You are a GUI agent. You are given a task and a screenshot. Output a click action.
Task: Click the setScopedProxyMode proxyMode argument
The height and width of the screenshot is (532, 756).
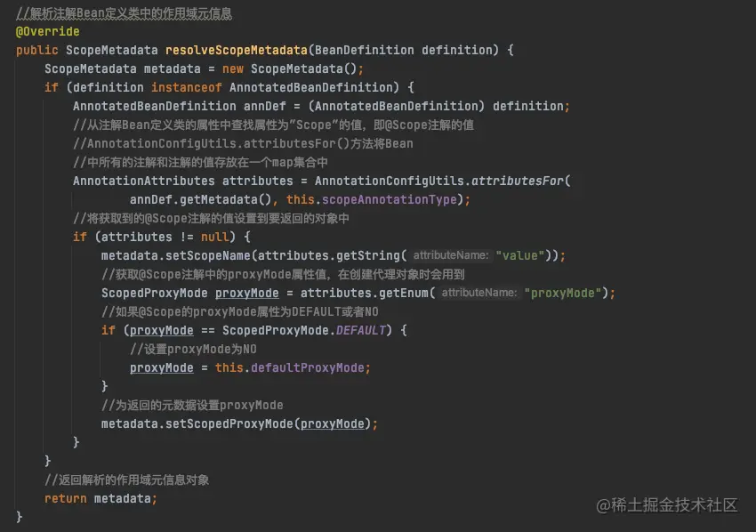[x=334, y=423]
